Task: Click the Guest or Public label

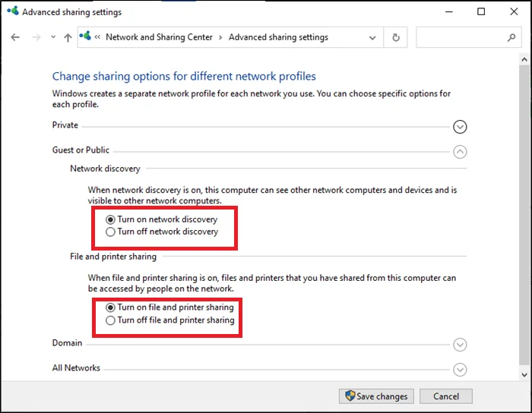Action: [81, 150]
